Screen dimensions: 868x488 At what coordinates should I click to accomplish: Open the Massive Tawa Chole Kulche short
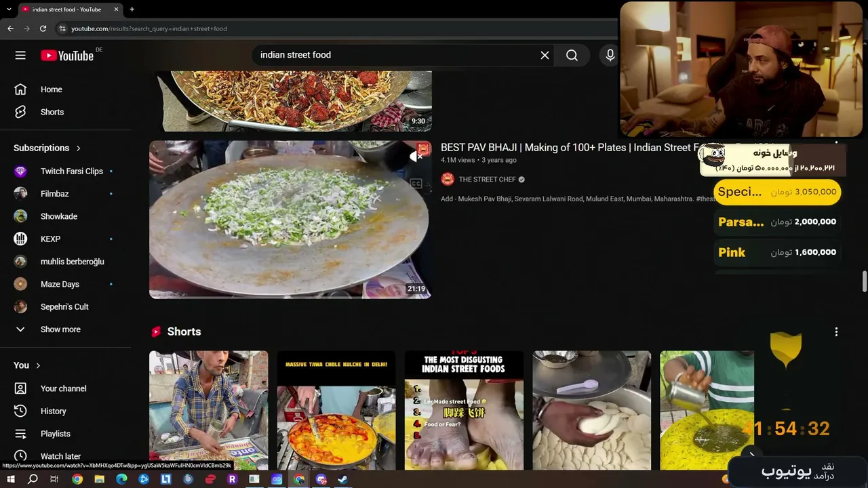336,411
